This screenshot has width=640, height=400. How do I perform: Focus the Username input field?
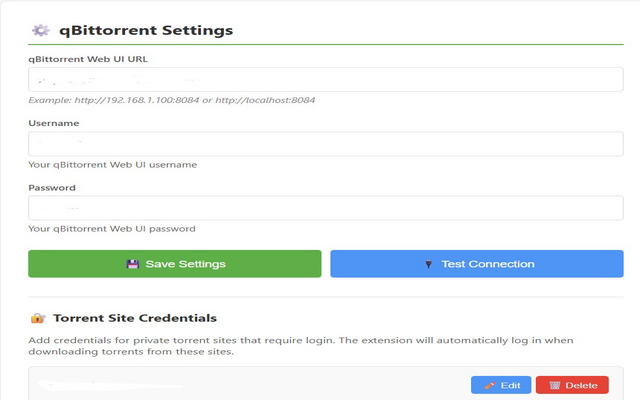(x=326, y=144)
